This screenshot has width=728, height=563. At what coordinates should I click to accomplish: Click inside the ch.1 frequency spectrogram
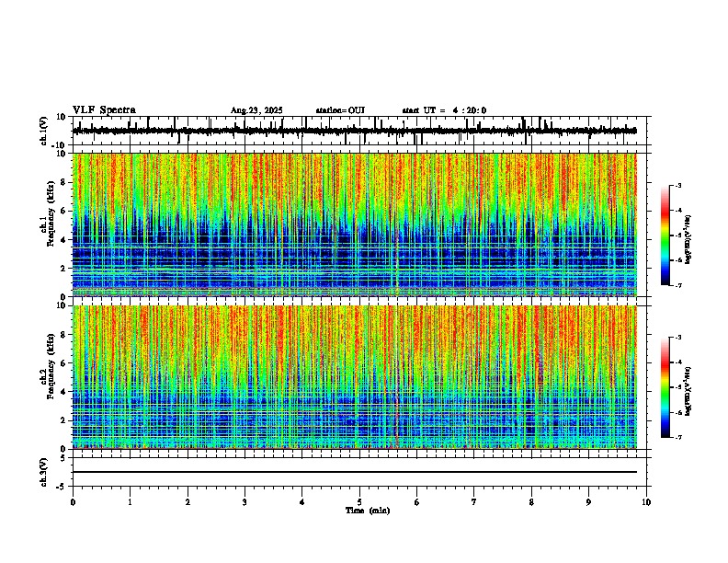(x=355, y=224)
